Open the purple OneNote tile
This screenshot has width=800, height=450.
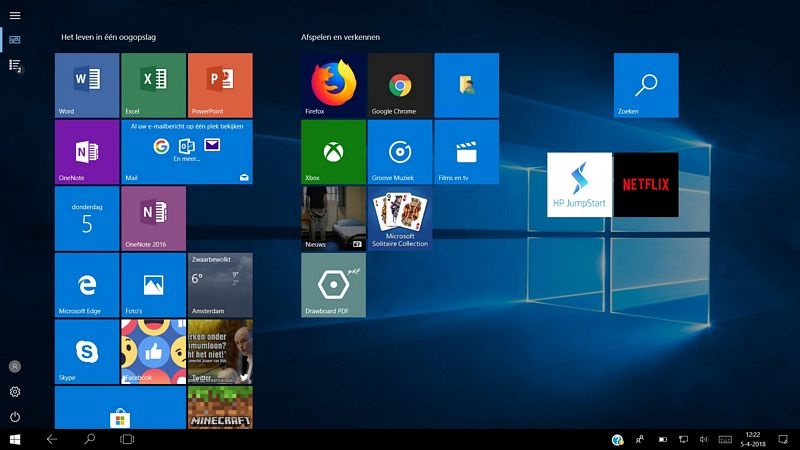coord(87,152)
